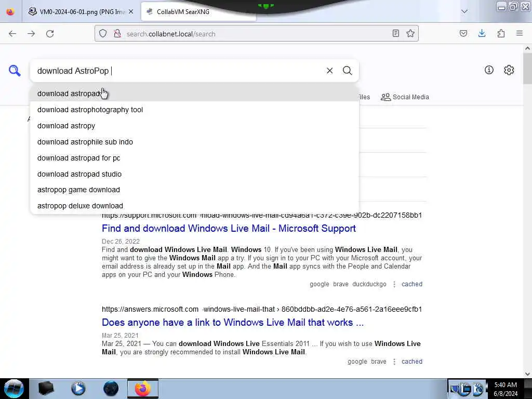Screen dimensions: 532x399
Task: Open the Firefox downloads panel
Action: 482,33
